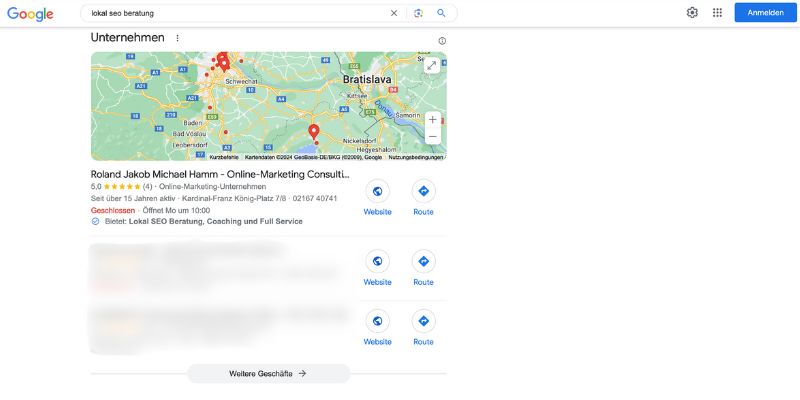Screen dimensions: 800x400
Task: Click the red map pin near Nickelsdorf
Action: 314,132
